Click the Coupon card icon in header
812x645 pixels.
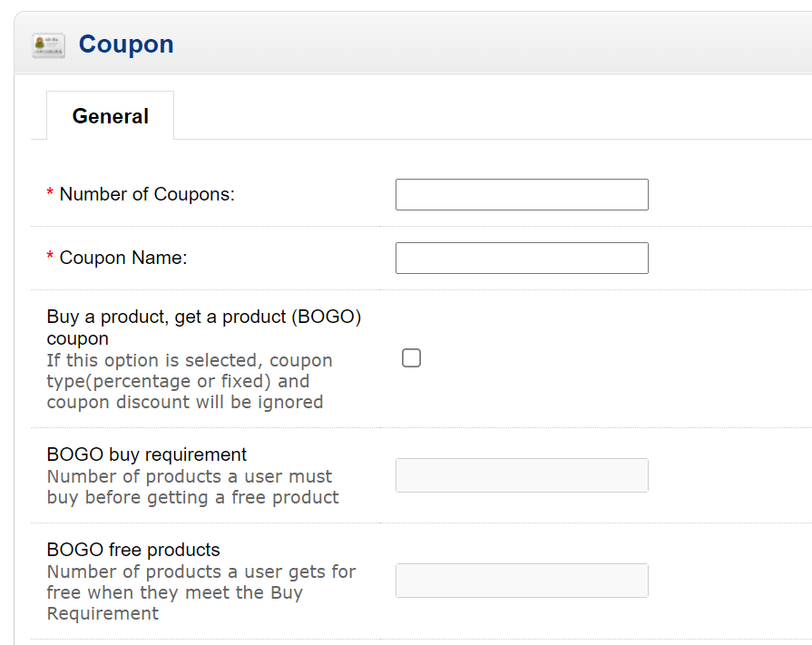tap(48, 45)
